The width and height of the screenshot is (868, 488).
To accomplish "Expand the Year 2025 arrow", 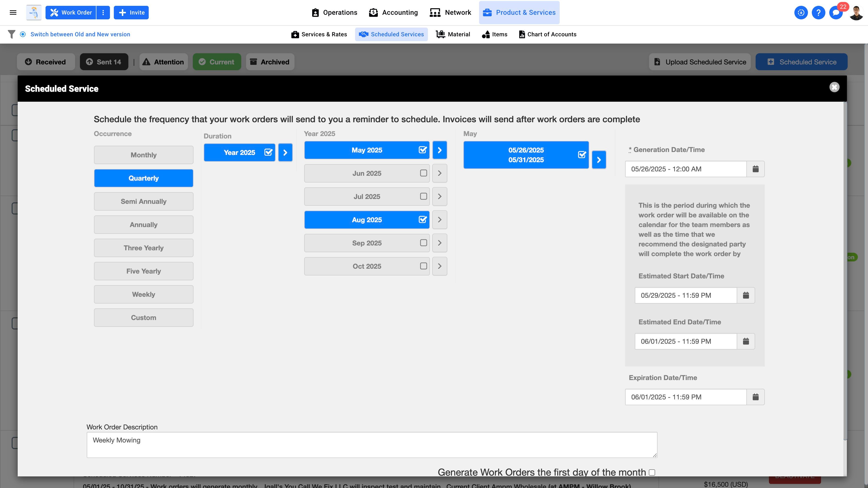I will (x=285, y=152).
